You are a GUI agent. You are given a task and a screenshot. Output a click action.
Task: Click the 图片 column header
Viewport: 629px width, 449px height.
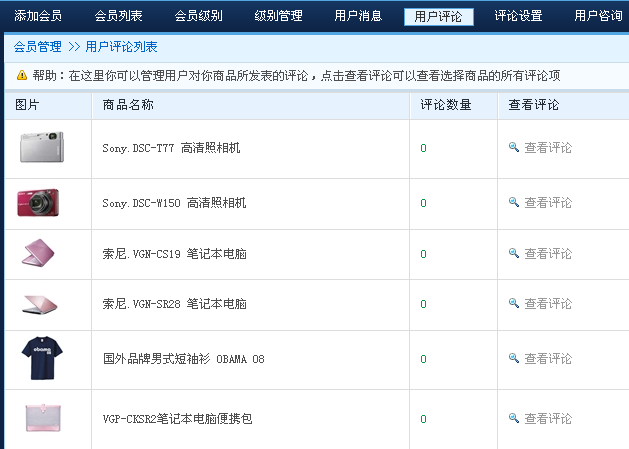pyautogui.click(x=27, y=105)
